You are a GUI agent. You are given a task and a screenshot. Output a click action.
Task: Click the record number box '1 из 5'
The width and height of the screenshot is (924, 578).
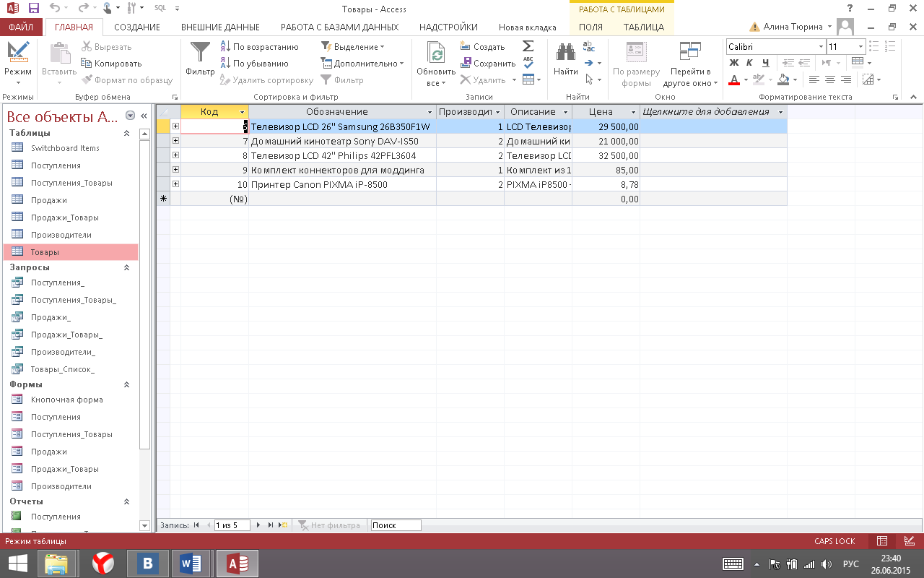coord(231,525)
